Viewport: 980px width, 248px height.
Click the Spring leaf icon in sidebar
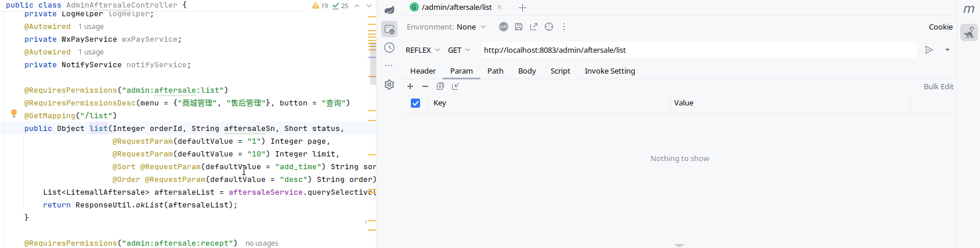click(x=389, y=10)
